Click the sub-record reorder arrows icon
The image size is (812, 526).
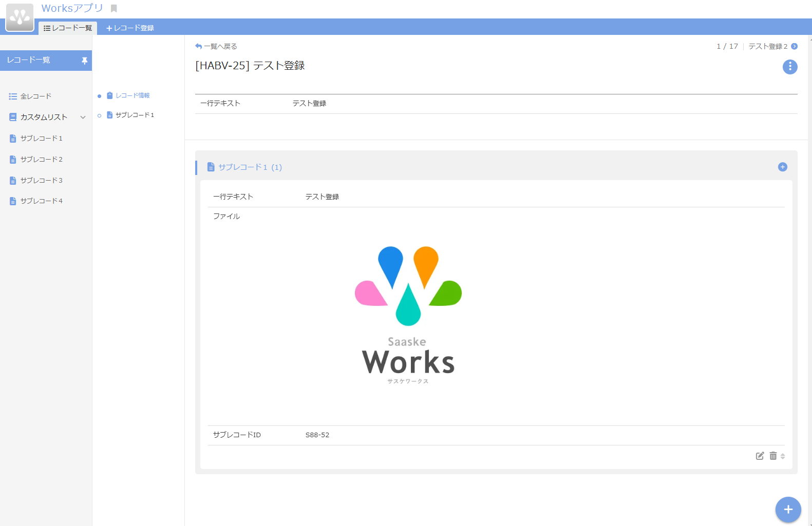(x=783, y=456)
